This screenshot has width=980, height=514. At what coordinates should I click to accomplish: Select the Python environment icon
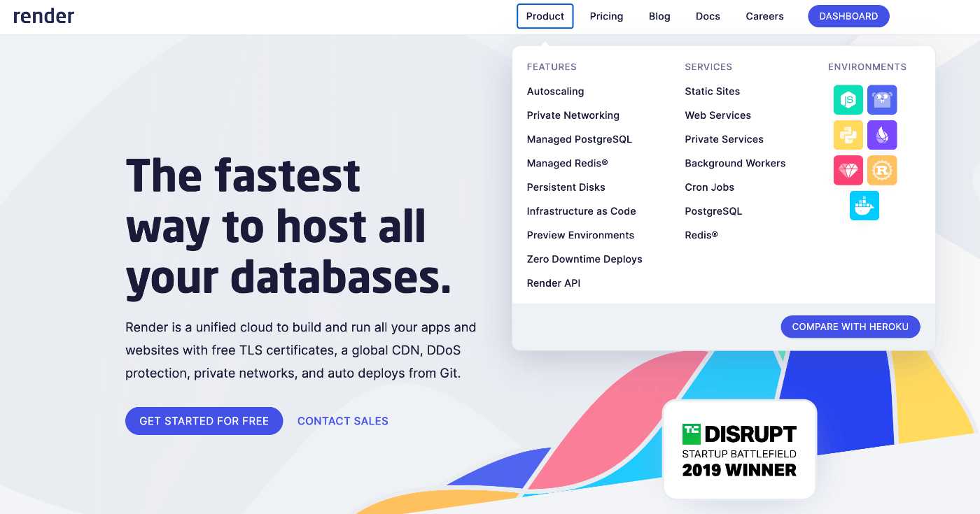click(848, 135)
